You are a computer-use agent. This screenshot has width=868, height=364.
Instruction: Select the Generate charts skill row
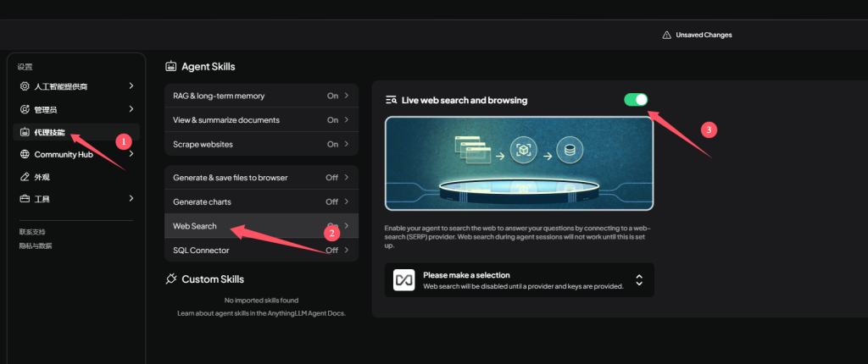(260, 201)
